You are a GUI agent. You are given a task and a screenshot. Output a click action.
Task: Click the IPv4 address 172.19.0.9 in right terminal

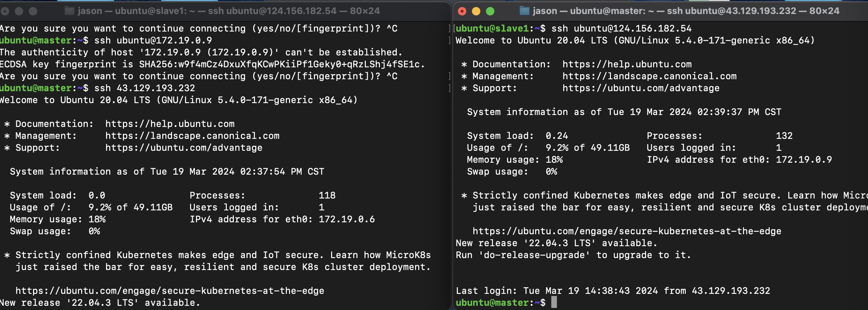[804, 160]
